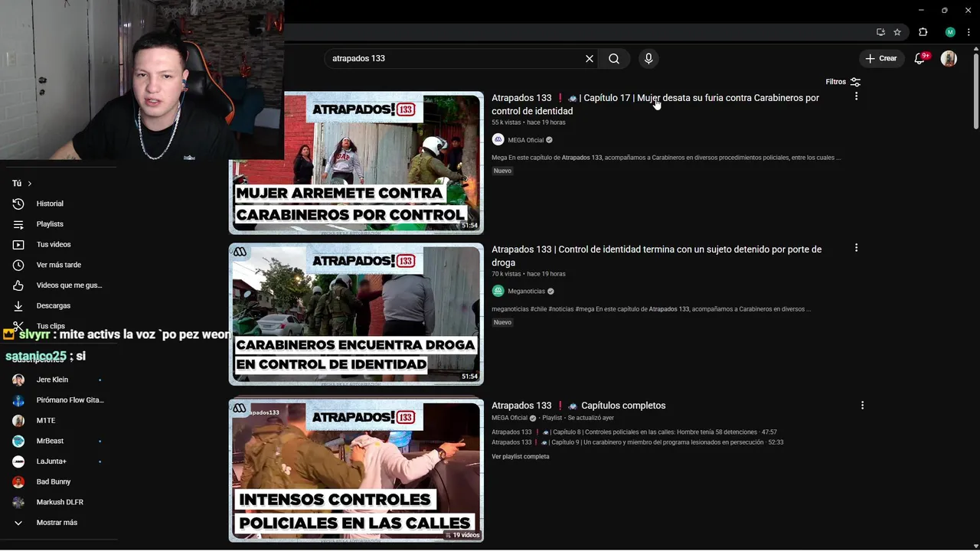Click the Tus videos play icon
Screen dimensions: 980x551
tap(18, 244)
